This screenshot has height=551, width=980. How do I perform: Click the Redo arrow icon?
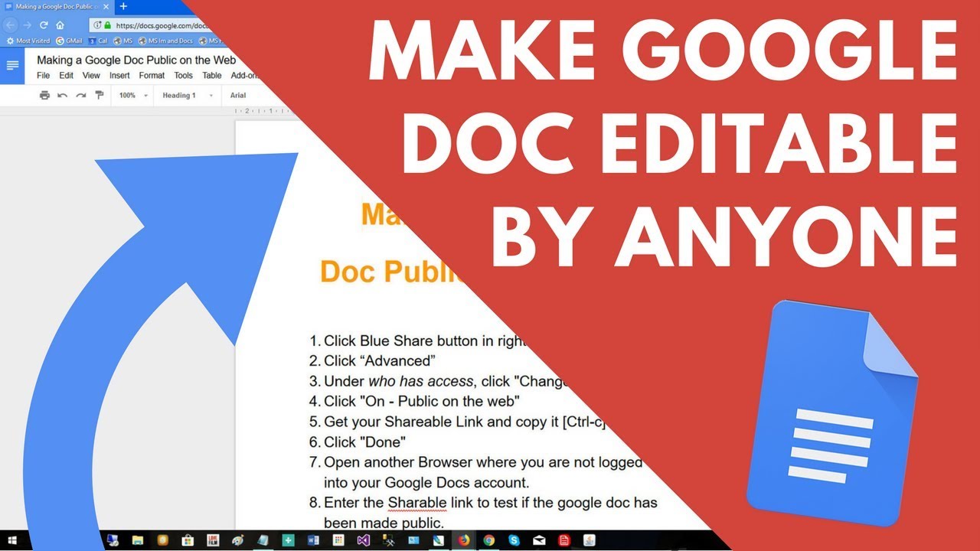tap(81, 96)
